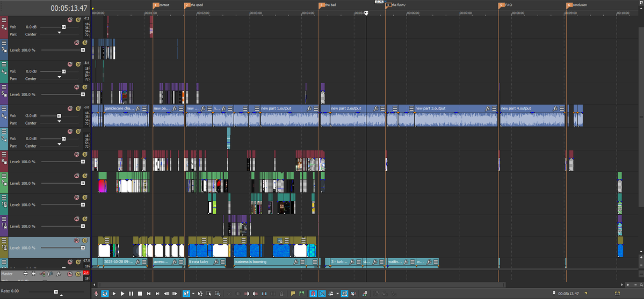This screenshot has height=299, width=644.
Task: Adjust the Rate slider handle
Action: tap(56, 291)
